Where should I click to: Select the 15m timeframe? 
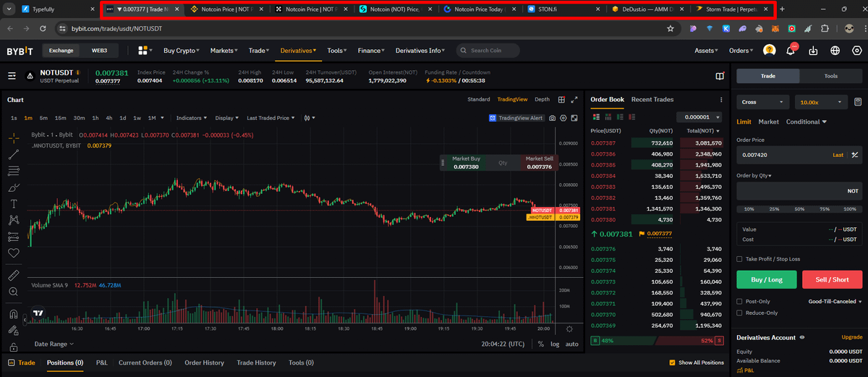click(60, 118)
